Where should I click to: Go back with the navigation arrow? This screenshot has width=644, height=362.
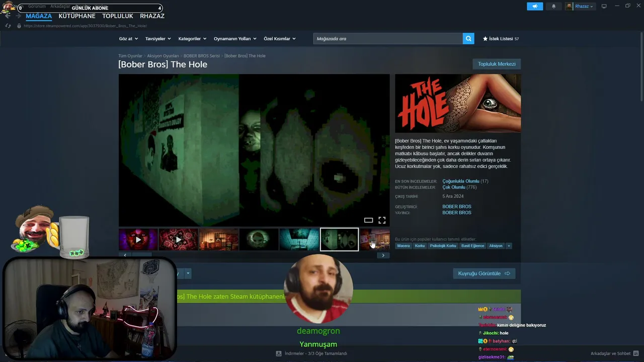click(8, 16)
